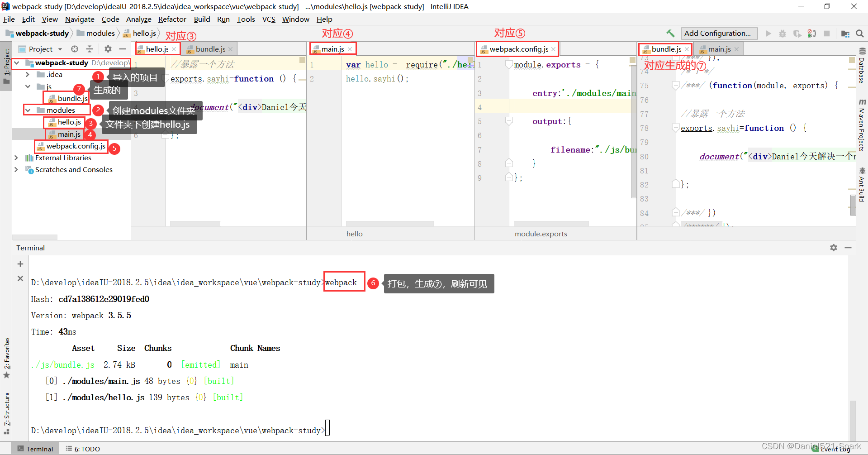Close the hello.js editor tab
This screenshot has height=455, width=868.
tap(174, 49)
